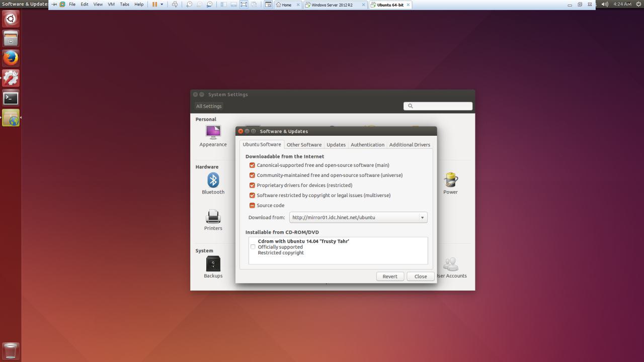Select the Software & Updates launcher icon
Image resolution: width=644 pixels, height=362 pixels.
pyautogui.click(x=11, y=118)
